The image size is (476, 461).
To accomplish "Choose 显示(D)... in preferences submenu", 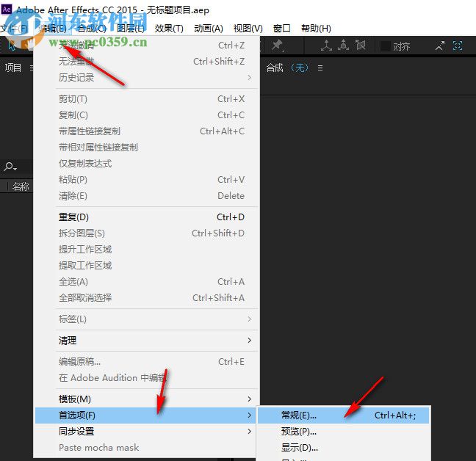I will [343, 447].
